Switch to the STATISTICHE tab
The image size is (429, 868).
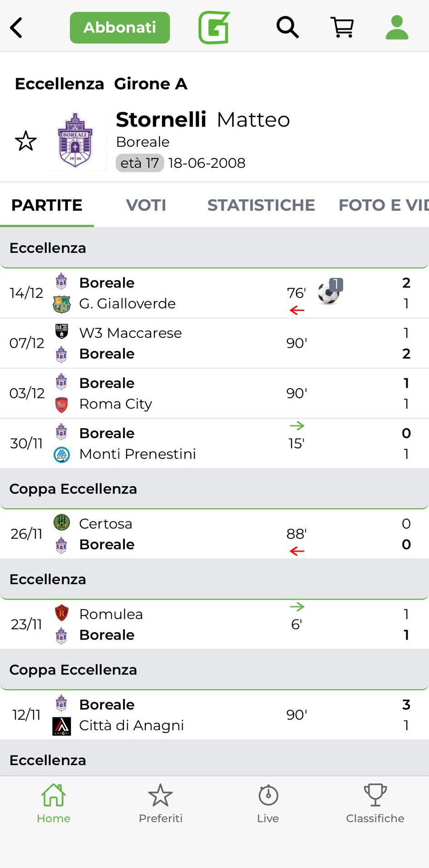261,205
